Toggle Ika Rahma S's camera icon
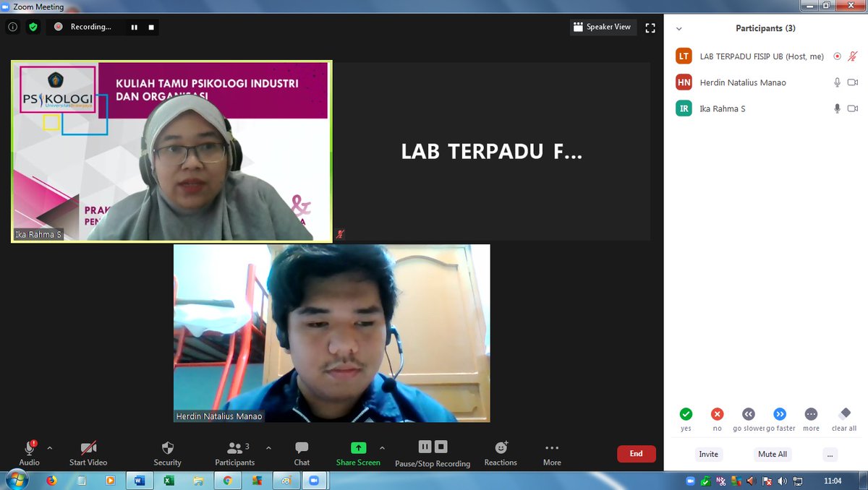Viewport: 868px width, 490px height. [x=853, y=108]
